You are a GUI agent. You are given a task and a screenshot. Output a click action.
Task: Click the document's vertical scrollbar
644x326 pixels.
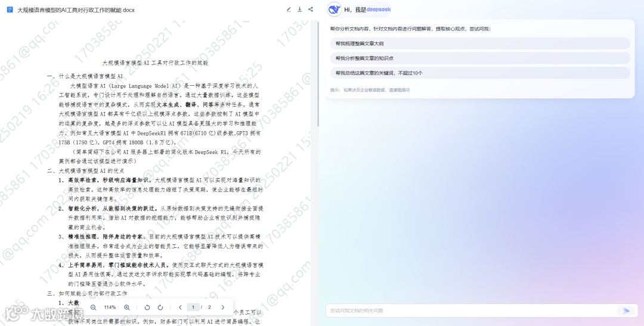318,74
